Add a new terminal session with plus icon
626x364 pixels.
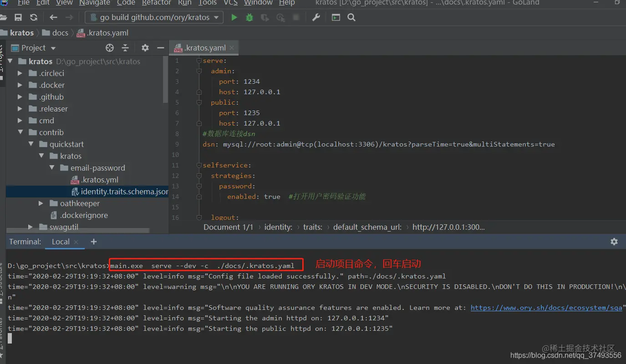click(x=94, y=242)
